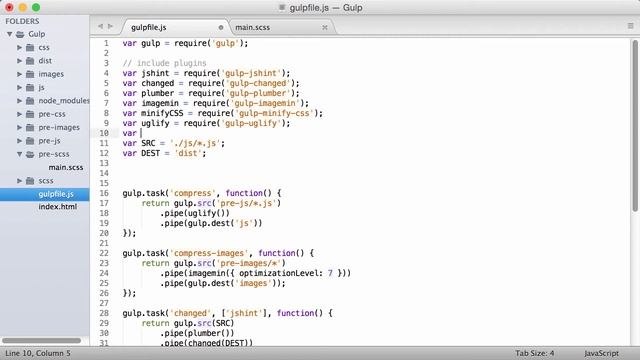Expand the node_modules folder arrow

click(19, 101)
